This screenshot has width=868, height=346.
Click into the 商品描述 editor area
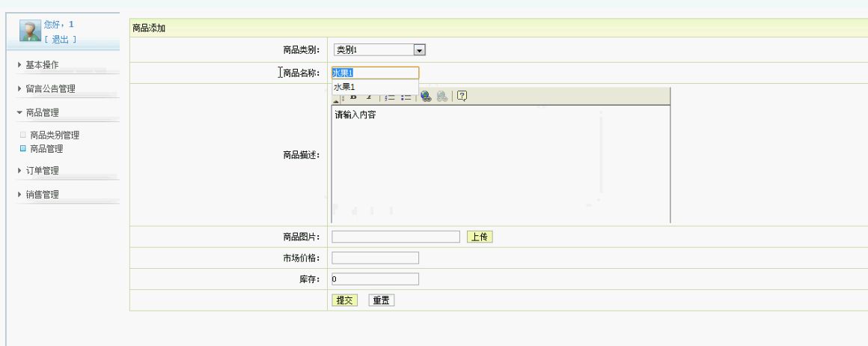(501, 164)
